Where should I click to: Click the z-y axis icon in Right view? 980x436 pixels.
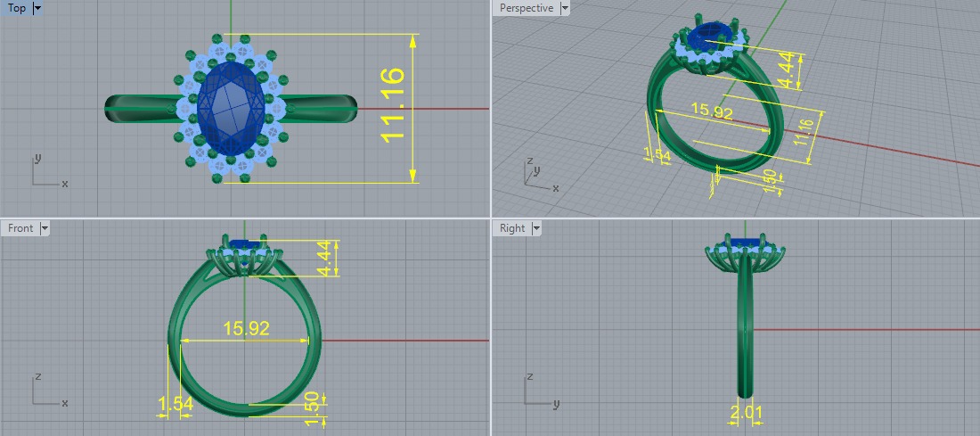pos(541,391)
